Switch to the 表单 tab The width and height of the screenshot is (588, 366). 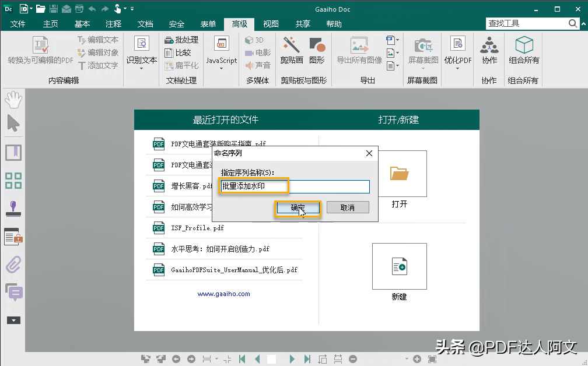coord(208,24)
